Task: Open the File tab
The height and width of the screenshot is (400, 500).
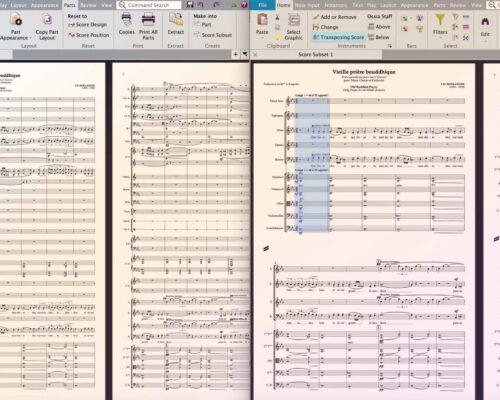Action: [263, 5]
